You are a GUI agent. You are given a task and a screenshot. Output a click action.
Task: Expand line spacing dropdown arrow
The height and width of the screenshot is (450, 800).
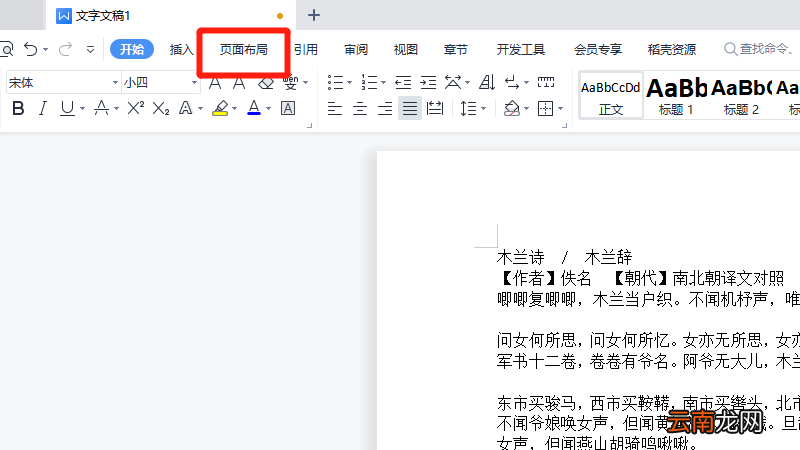[x=483, y=109]
